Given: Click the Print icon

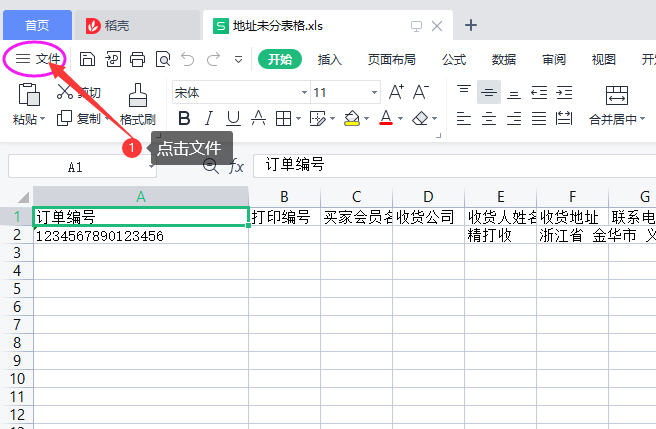Looking at the screenshot, I should 137,59.
